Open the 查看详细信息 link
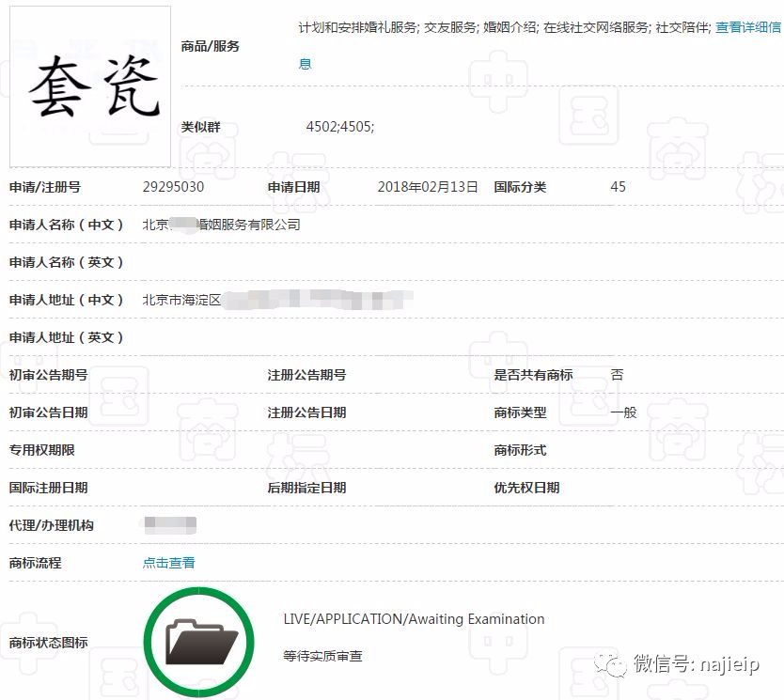 [x=749, y=28]
